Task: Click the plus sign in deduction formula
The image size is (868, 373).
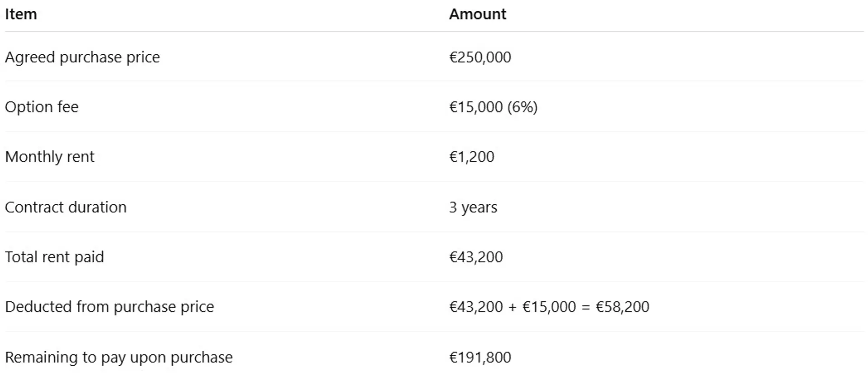Action: coord(512,307)
